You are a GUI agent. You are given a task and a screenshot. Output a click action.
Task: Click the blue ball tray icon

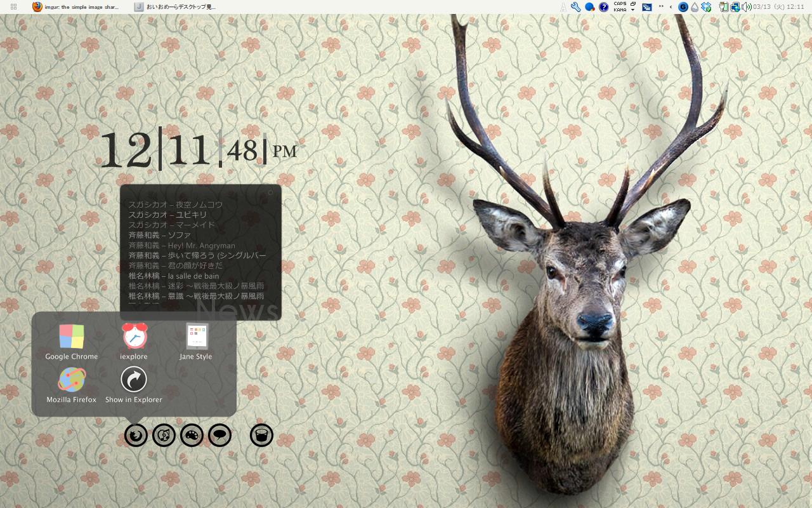pyautogui.click(x=589, y=7)
